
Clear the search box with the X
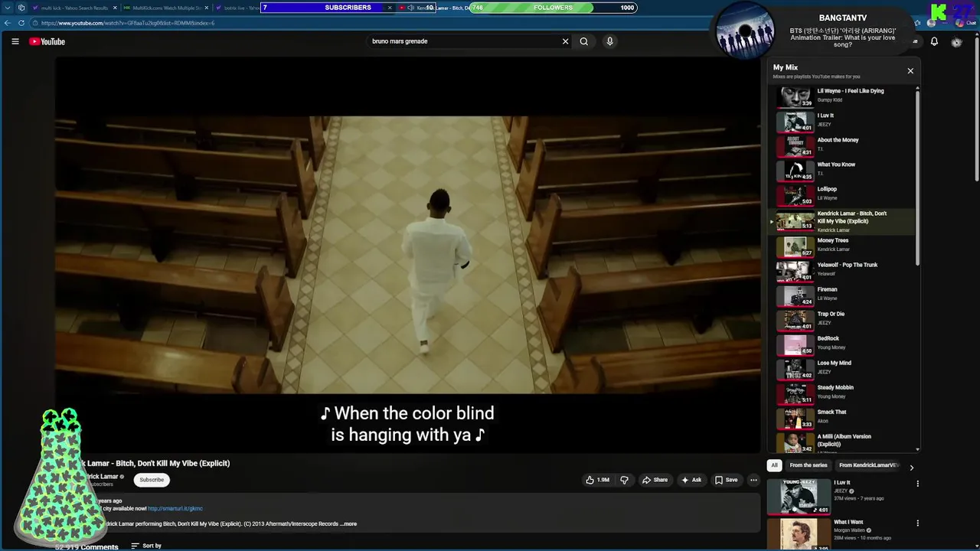click(565, 41)
